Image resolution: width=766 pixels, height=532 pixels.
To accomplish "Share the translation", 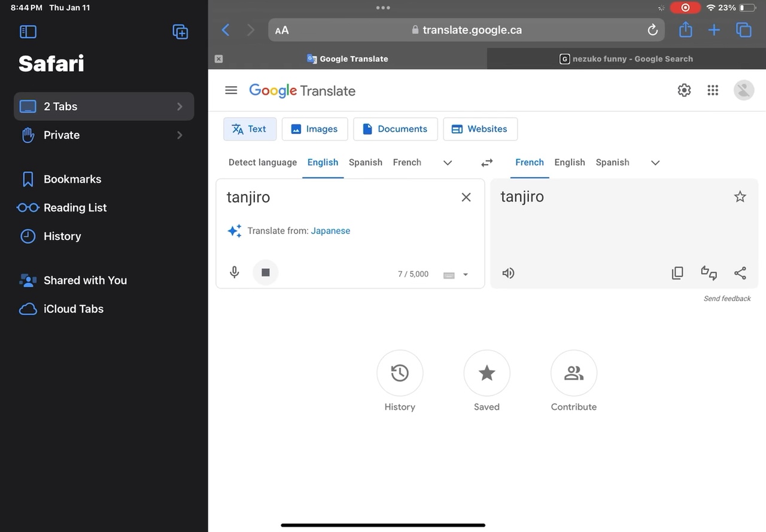I will pyautogui.click(x=740, y=273).
